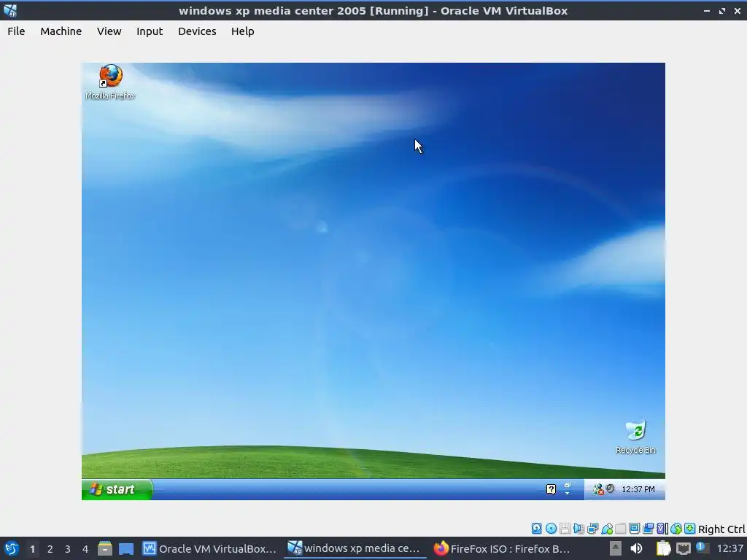Click the hard disk activity status icon

pos(537,529)
